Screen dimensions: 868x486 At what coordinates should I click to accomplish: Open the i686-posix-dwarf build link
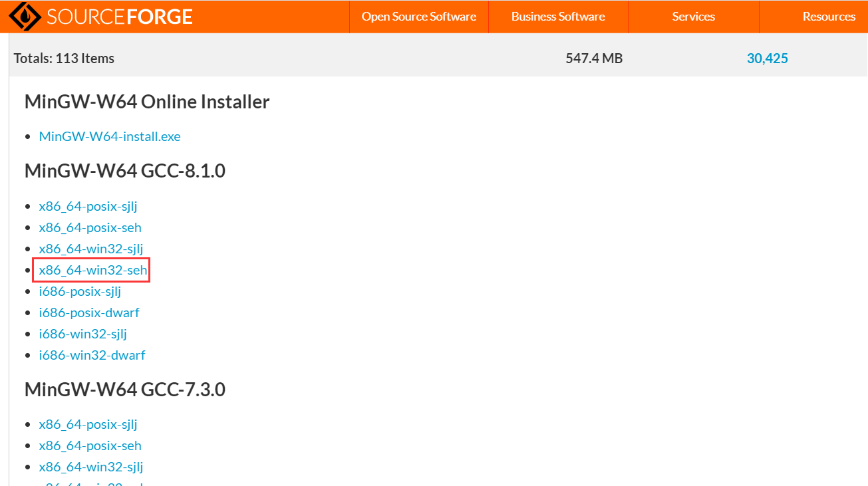[89, 312]
